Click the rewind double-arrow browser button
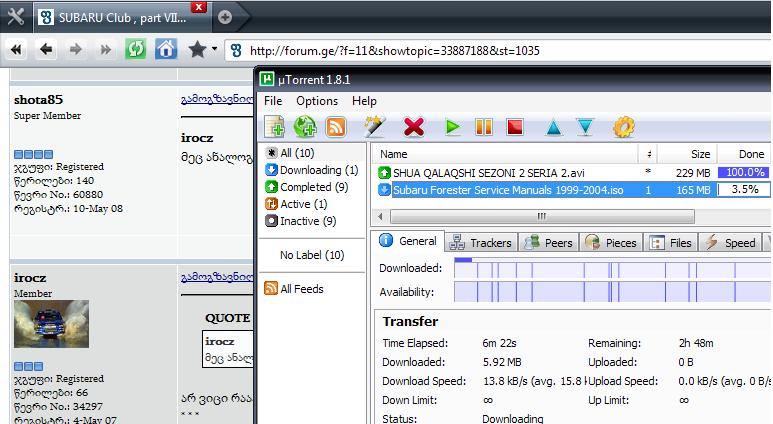The width and height of the screenshot is (773, 424). (16, 49)
